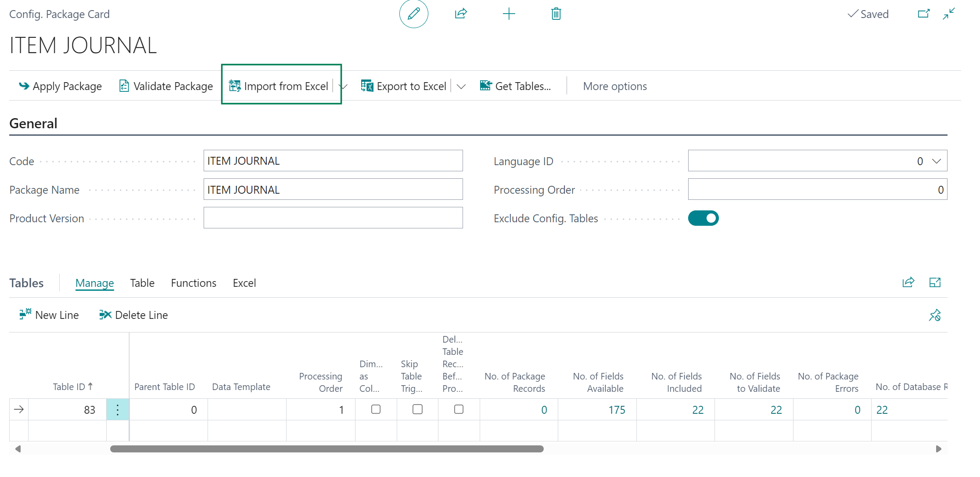Click the Get Tables icon
Screen dimensions: 980x477
486,86
